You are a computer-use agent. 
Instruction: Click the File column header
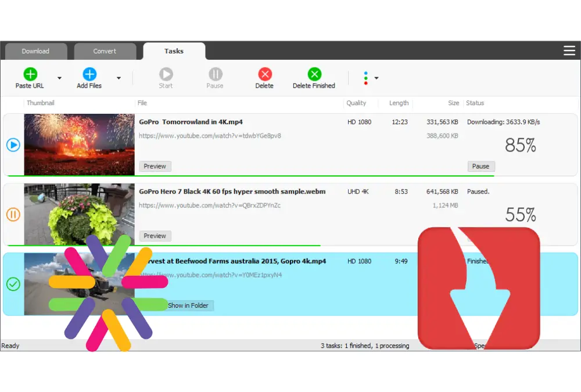point(142,103)
